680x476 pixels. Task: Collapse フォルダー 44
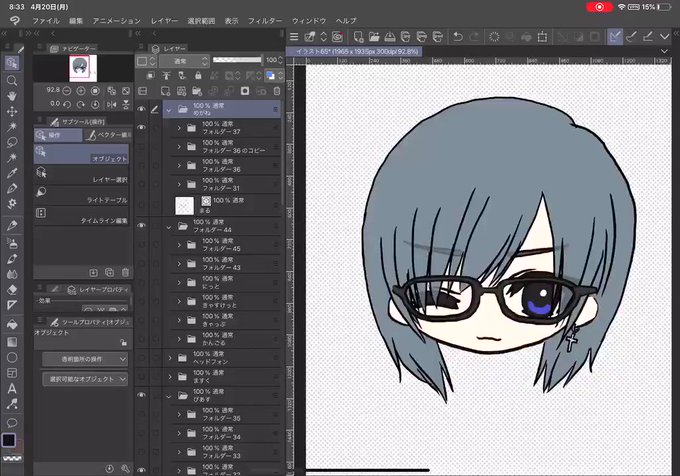click(169, 227)
